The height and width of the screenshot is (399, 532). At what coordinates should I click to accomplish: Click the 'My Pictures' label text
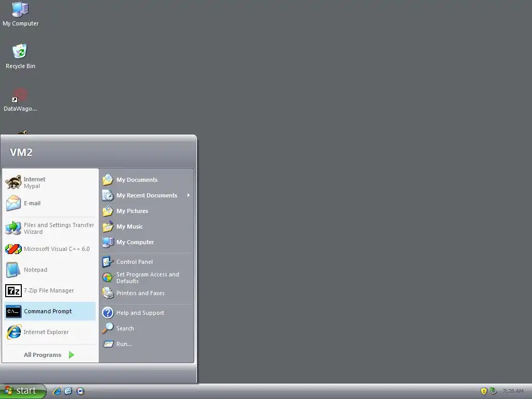132,211
